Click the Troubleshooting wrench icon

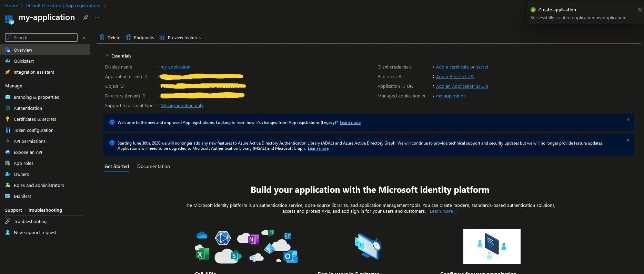point(8,221)
